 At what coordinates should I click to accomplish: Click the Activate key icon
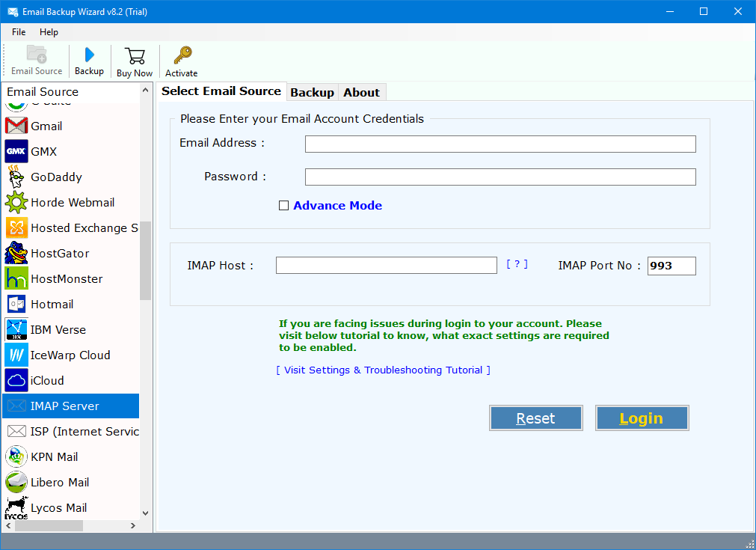point(182,55)
